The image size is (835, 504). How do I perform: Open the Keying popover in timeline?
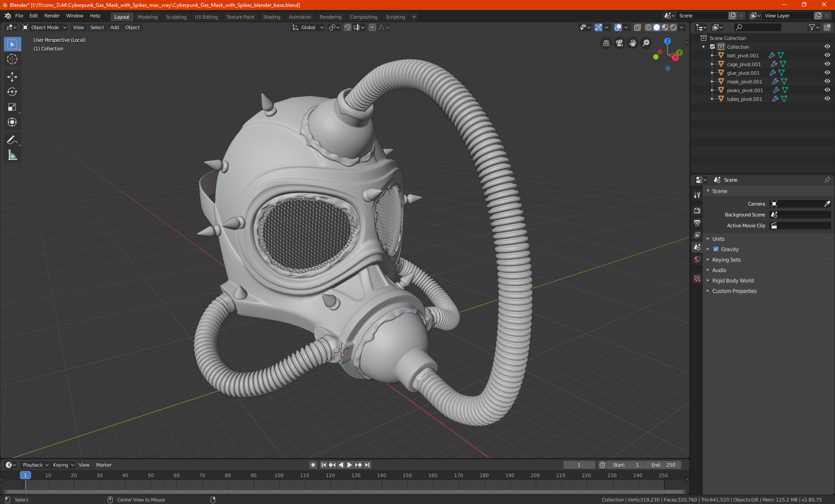63,465
